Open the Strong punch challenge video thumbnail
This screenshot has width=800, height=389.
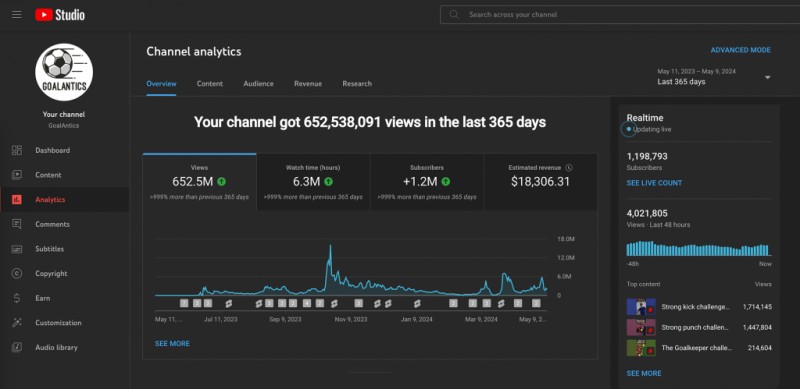click(x=641, y=327)
